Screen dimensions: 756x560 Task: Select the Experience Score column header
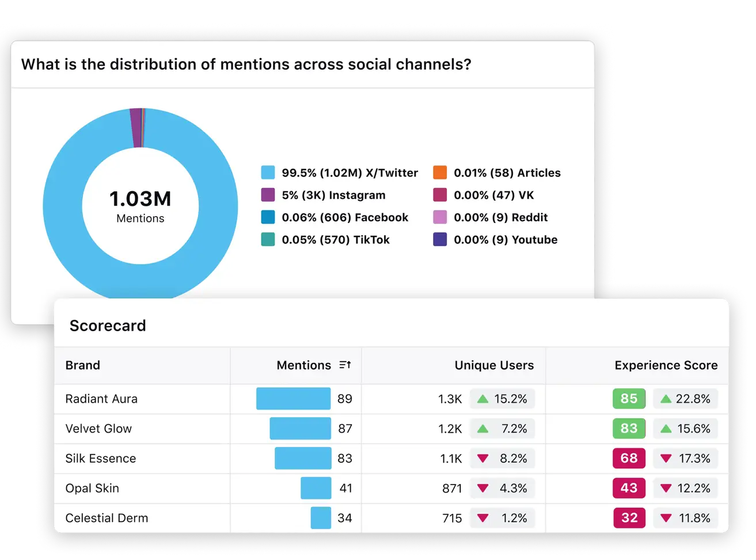(x=666, y=365)
